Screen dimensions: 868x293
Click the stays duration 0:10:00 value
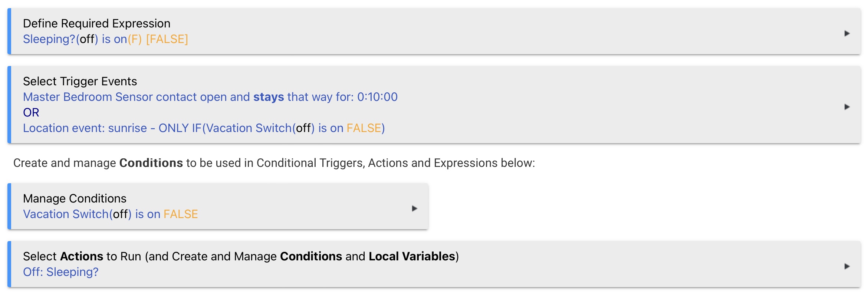[x=378, y=97]
